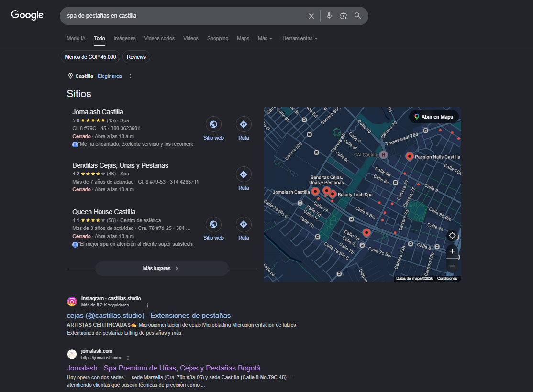Viewport: 533px width, 392px height.
Task: Click the 'https://jomalash.com' URL text
Action: tap(101, 358)
